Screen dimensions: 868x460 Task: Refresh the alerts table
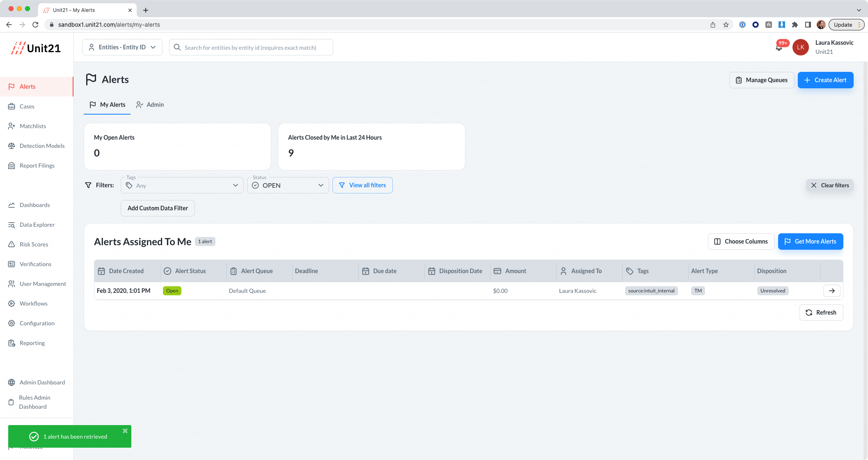click(821, 313)
